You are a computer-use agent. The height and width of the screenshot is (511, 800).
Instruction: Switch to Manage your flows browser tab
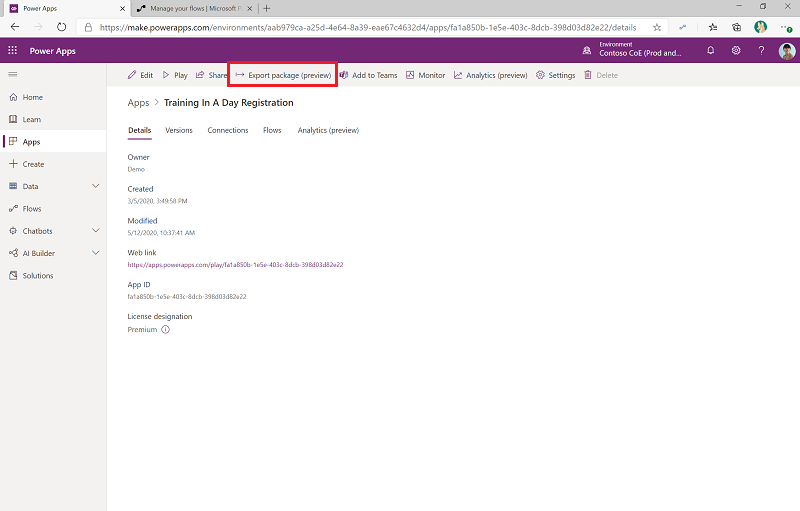click(x=195, y=8)
